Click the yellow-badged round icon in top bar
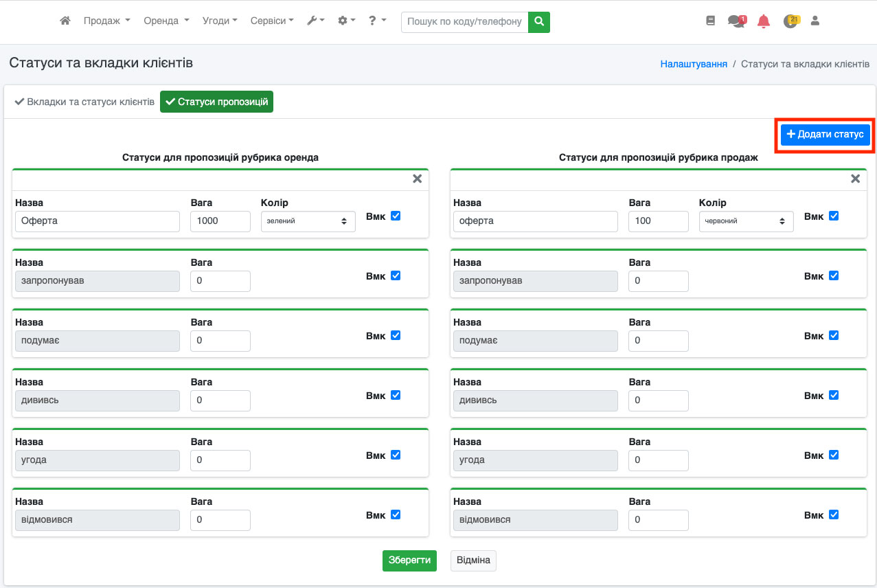 click(x=790, y=21)
